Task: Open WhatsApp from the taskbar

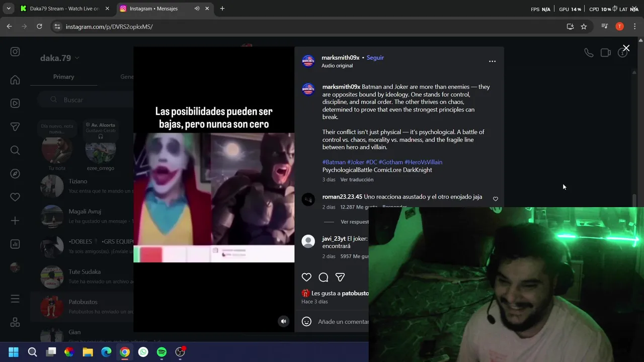Action: [x=143, y=352]
